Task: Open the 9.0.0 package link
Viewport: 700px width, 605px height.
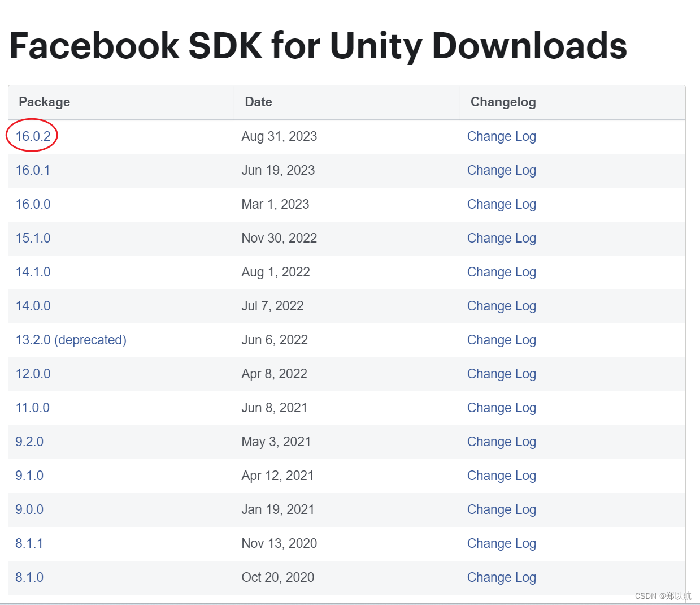Action: [29, 509]
